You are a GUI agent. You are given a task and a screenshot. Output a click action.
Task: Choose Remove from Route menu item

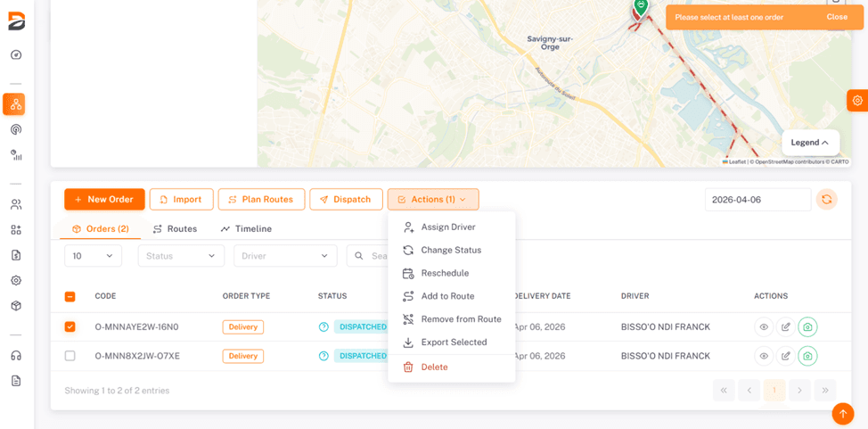coord(451,319)
